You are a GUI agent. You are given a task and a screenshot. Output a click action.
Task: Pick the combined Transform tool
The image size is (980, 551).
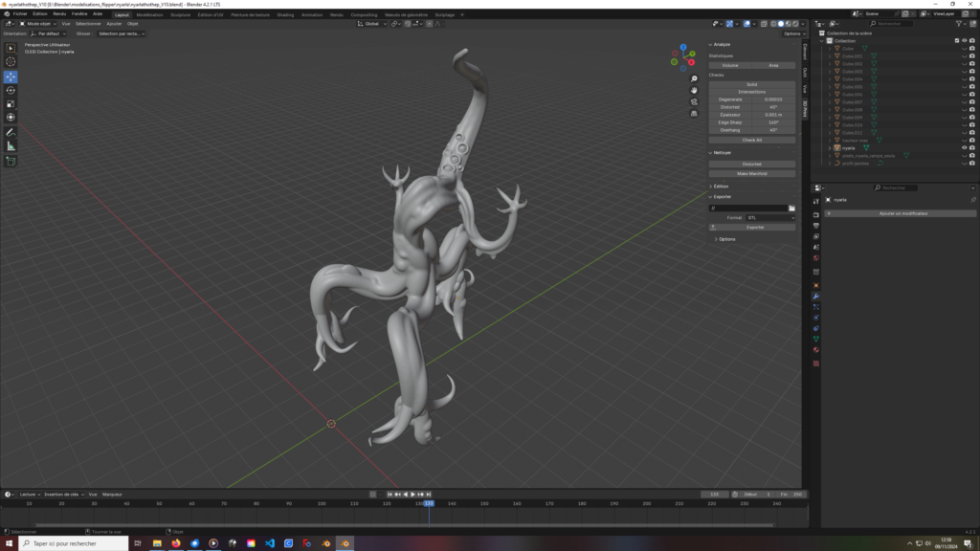pyautogui.click(x=11, y=118)
